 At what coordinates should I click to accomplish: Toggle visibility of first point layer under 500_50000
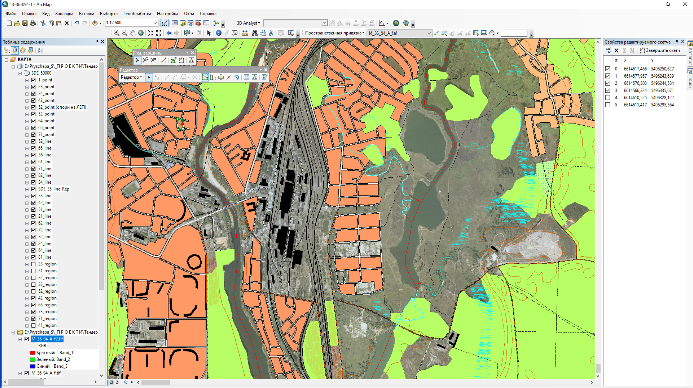(33, 80)
